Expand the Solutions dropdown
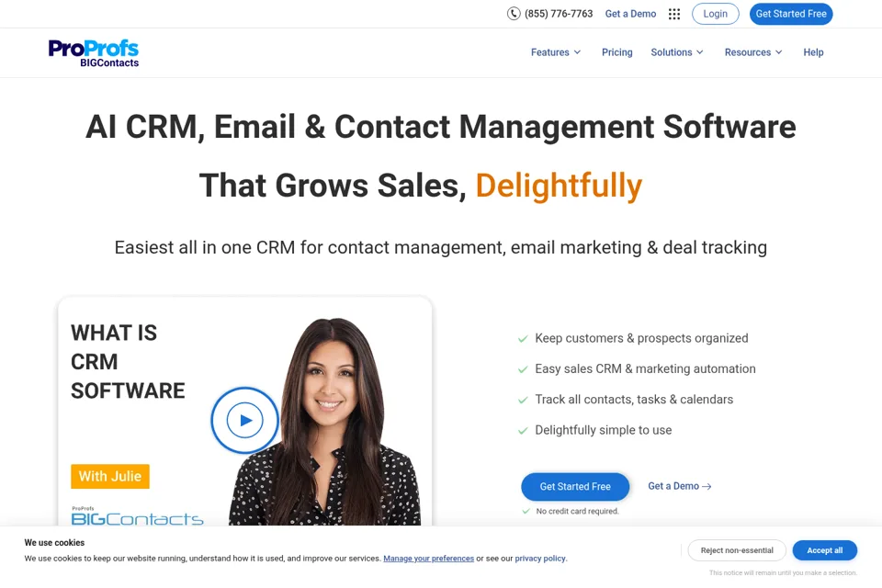882x588 pixels. pos(677,52)
